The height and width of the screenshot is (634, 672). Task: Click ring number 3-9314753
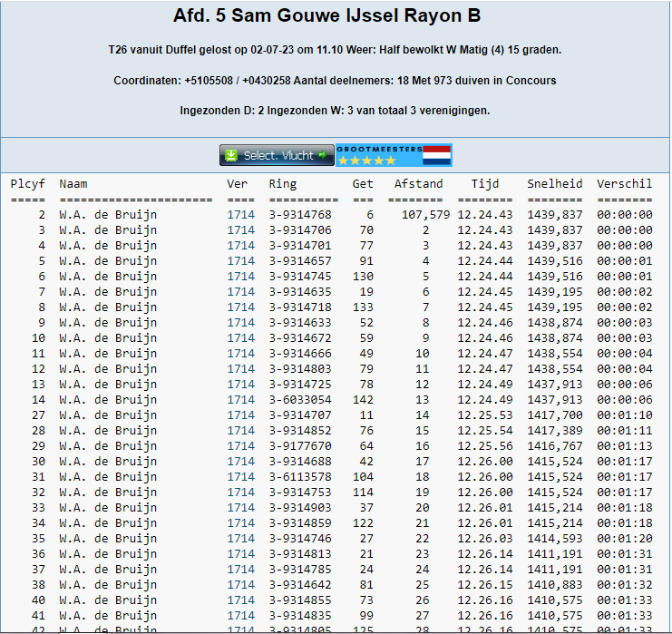pyautogui.click(x=300, y=493)
